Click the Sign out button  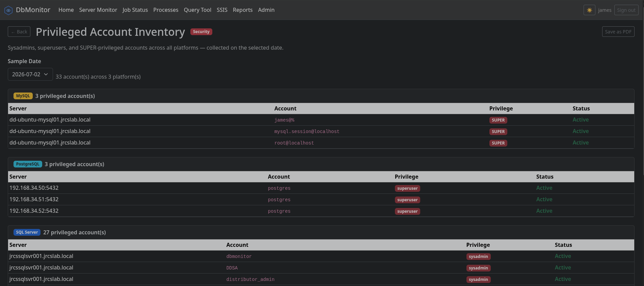pyautogui.click(x=626, y=10)
